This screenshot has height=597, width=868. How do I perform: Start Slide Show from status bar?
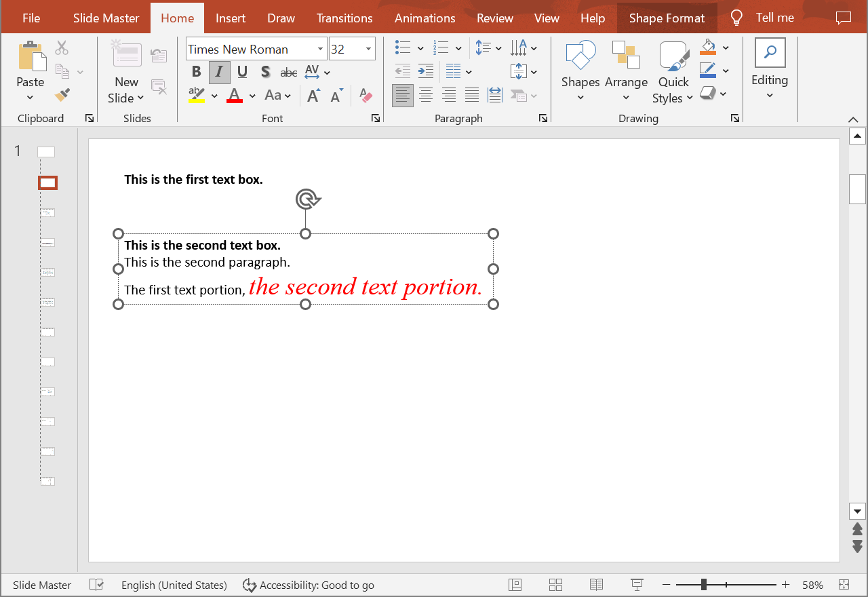[637, 585]
